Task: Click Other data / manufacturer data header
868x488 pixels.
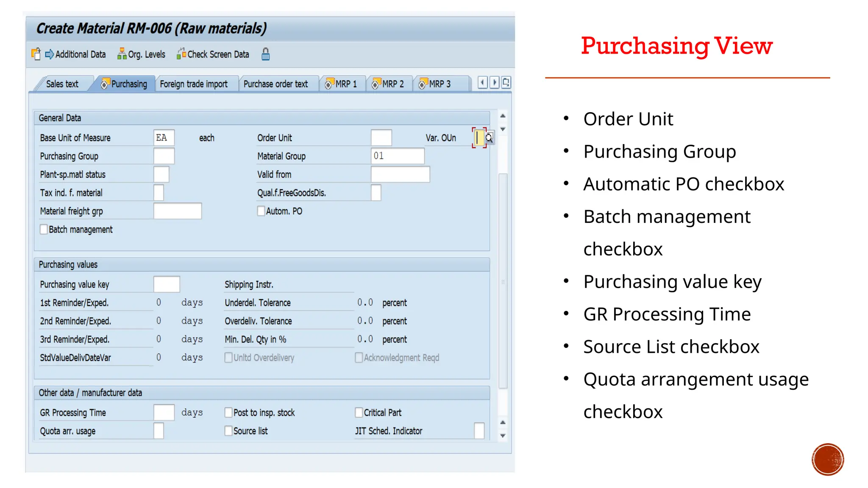Action: (x=262, y=393)
